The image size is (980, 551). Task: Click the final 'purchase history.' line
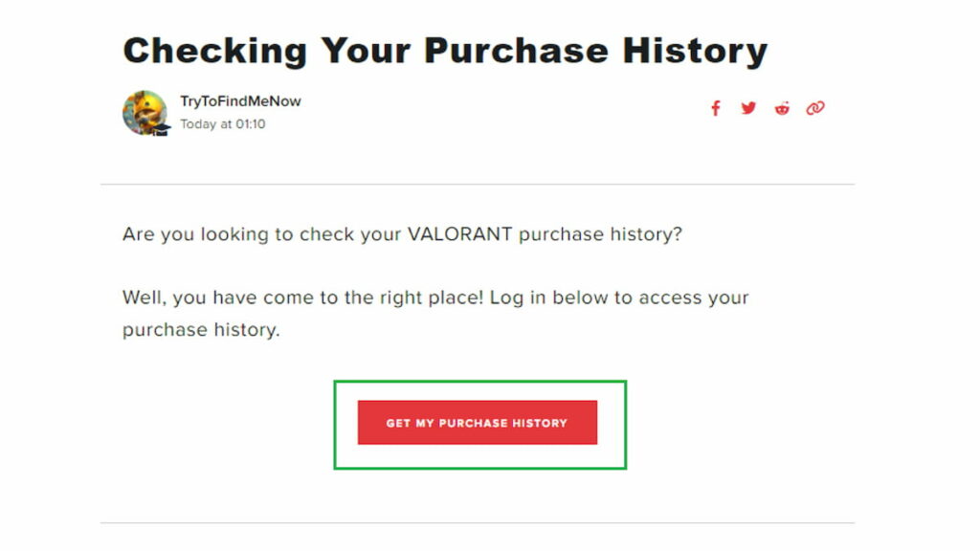[201, 330]
